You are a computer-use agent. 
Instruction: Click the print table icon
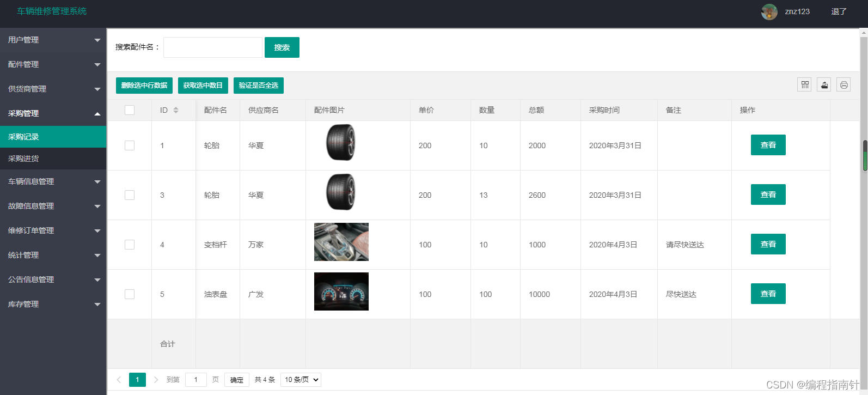843,85
